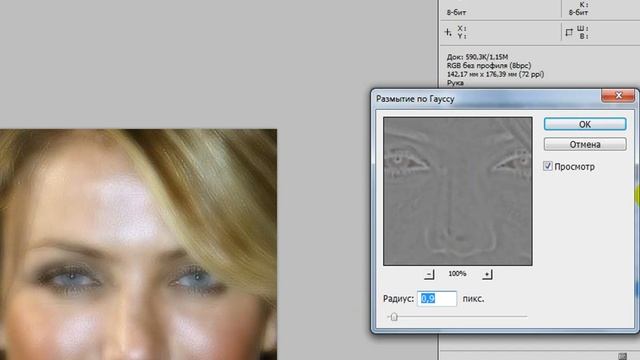Click the 142,17 мм x 176,39 мм text
This screenshot has height=360, width=640.
pos(495,74)
